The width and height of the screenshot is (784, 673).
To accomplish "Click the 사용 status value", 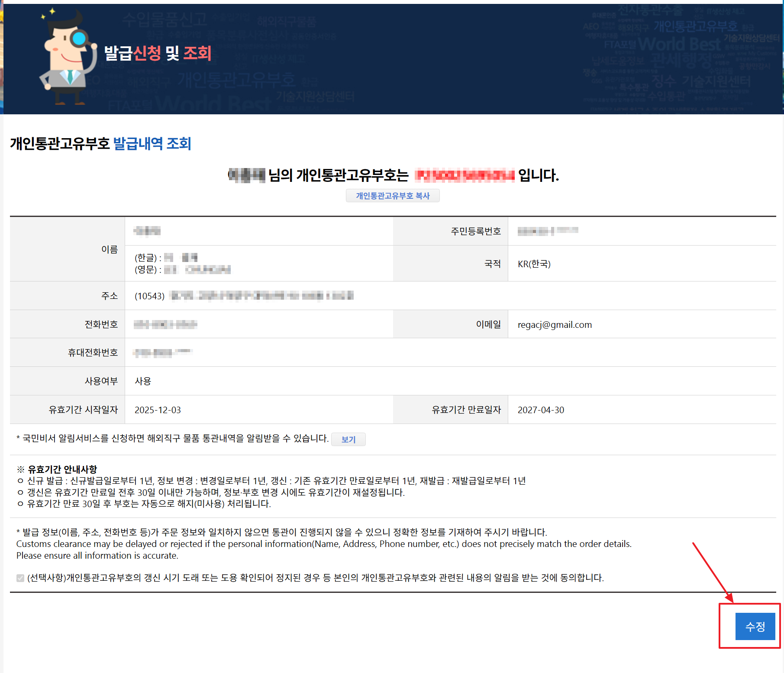I will coord(143,381).
